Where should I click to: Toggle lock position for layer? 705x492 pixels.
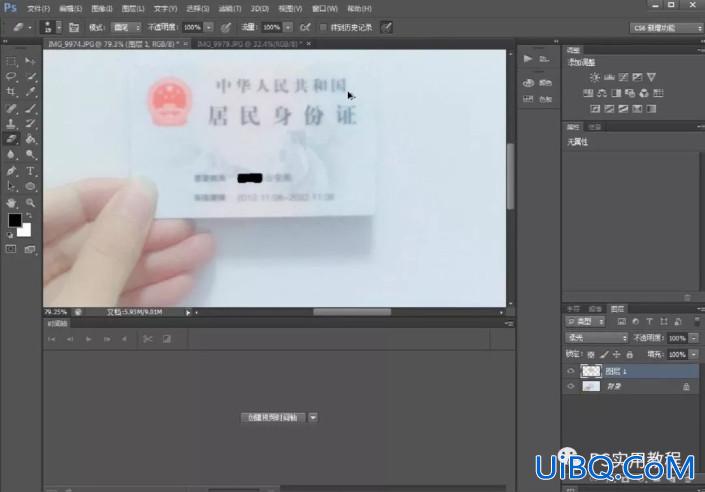(x=617, y=355)
